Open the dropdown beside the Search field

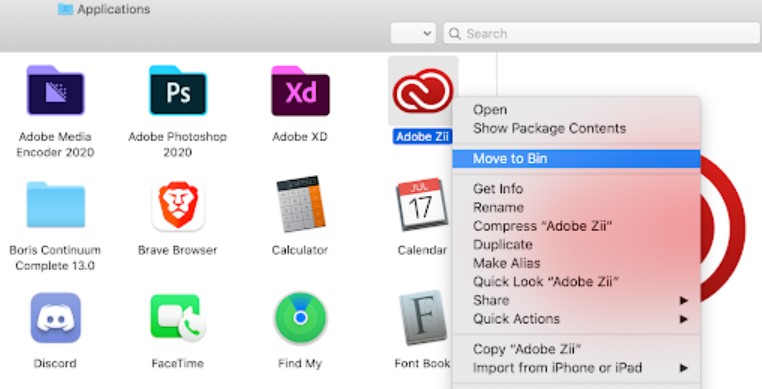[x=413, y=34]
